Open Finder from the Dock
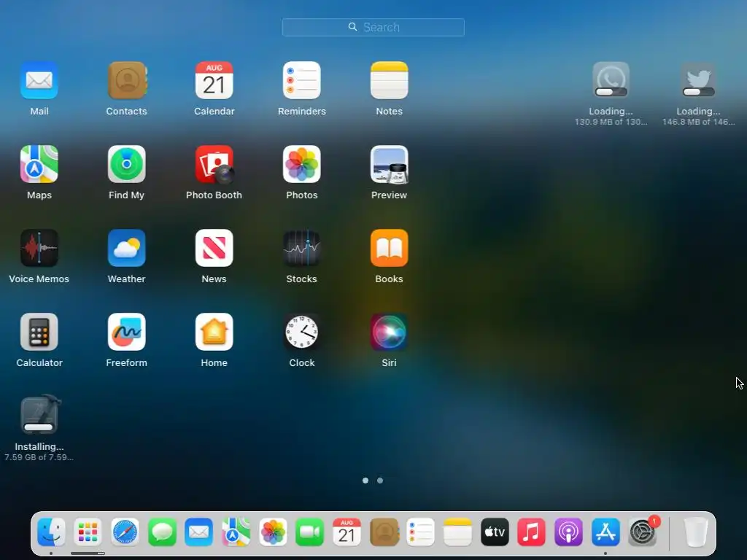 [51, 532]
